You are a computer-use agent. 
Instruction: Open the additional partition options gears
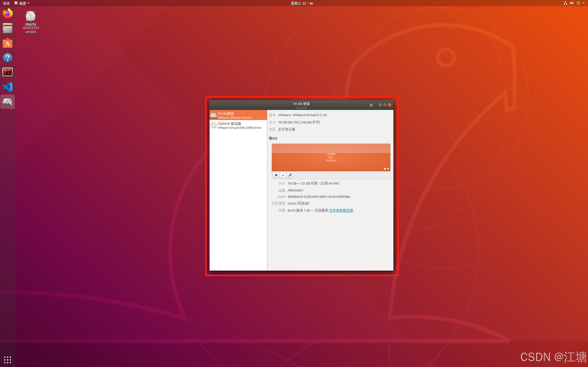290,175
